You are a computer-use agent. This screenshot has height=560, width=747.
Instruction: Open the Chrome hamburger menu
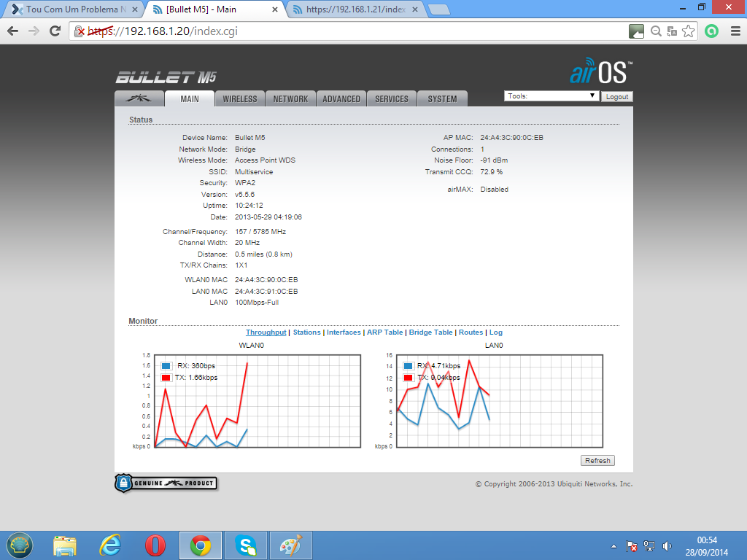point(735,31)
